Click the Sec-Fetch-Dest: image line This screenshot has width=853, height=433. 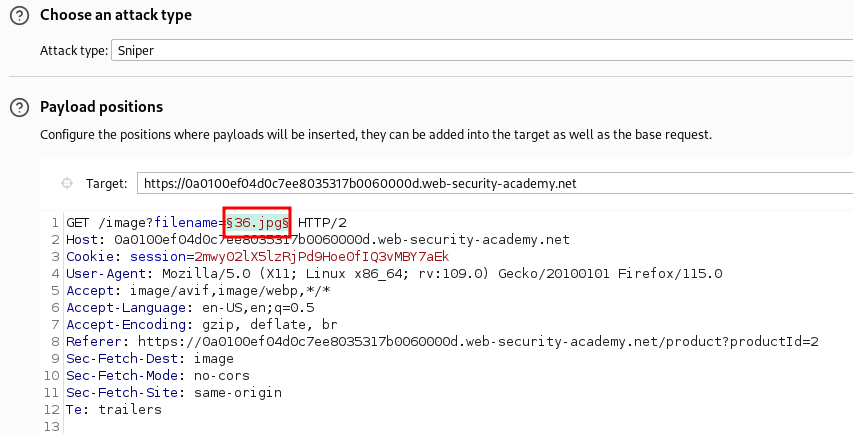click(150, 358)
